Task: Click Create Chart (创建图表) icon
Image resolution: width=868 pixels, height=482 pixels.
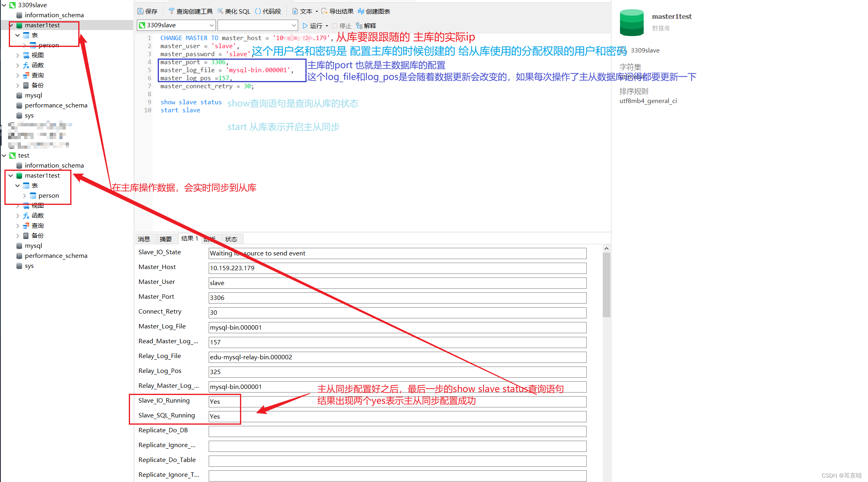Action: coord(361,11)
